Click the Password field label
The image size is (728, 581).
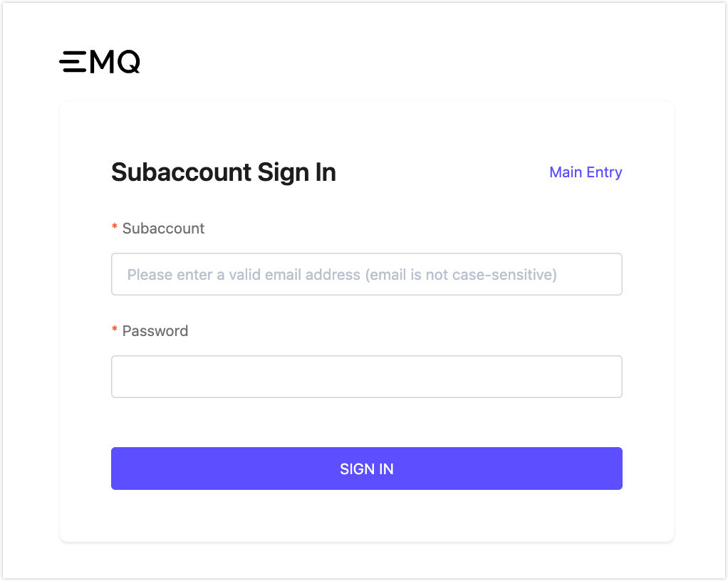(155, 331)
